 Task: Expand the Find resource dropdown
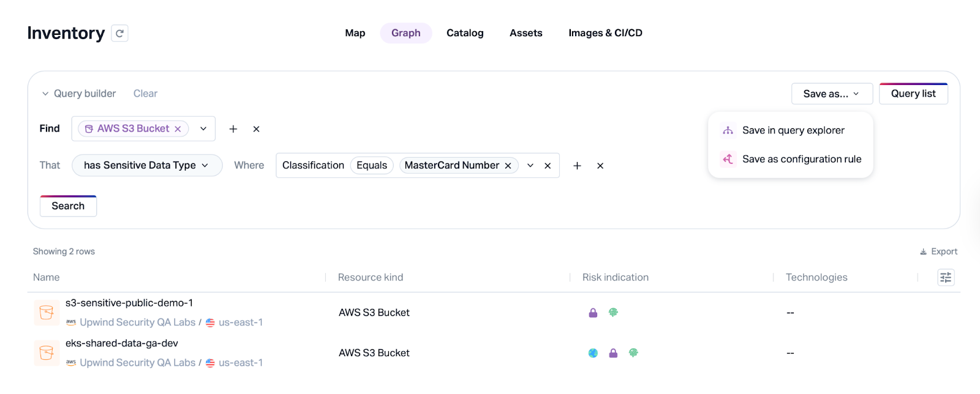pos(203,128)
